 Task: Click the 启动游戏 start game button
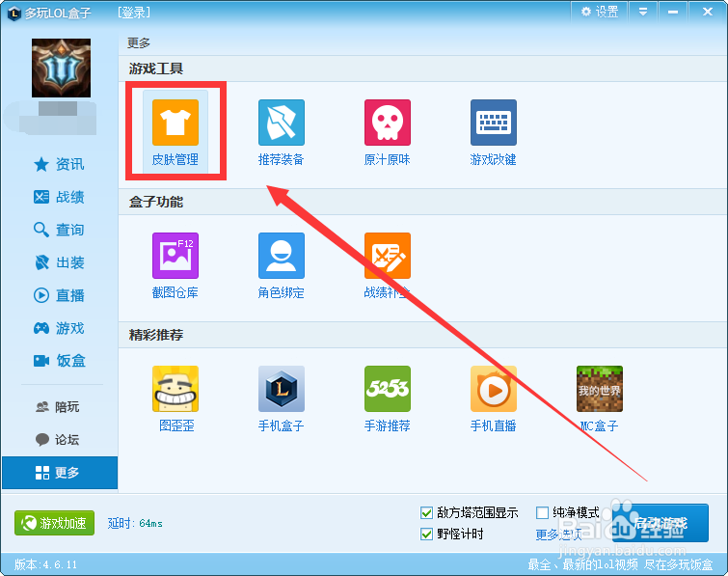pos(661,523)
